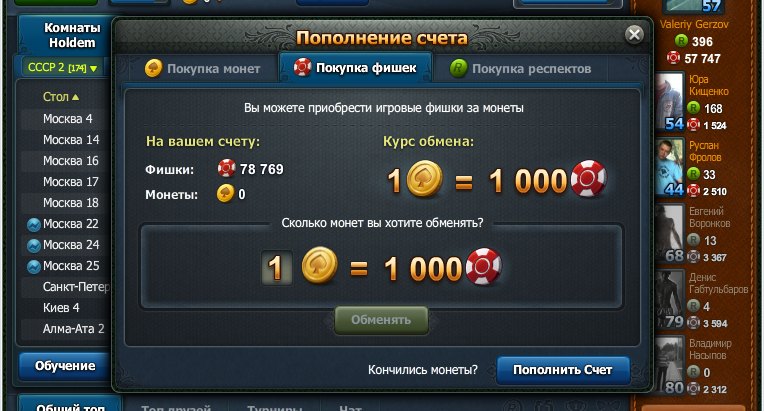
Task: Click the red chip icon beside 57 747
Action: pyautogui.click(x=673, y=58)
